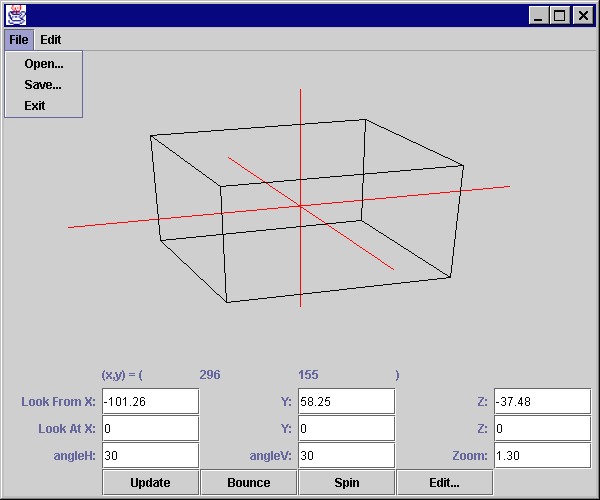Select the Look From Z field
Image resolution: width=600 pixels, height=500 pixels.
tap(542, 401)
